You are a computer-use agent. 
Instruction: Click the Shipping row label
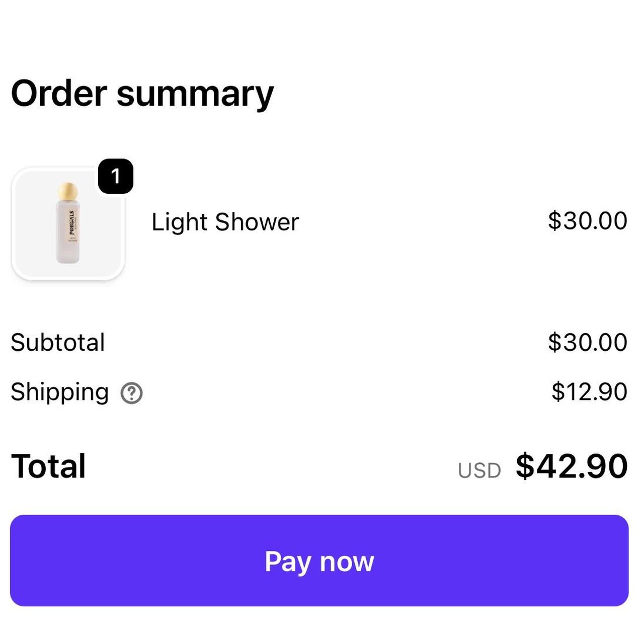pyautogui.click(x=59, y=392)
